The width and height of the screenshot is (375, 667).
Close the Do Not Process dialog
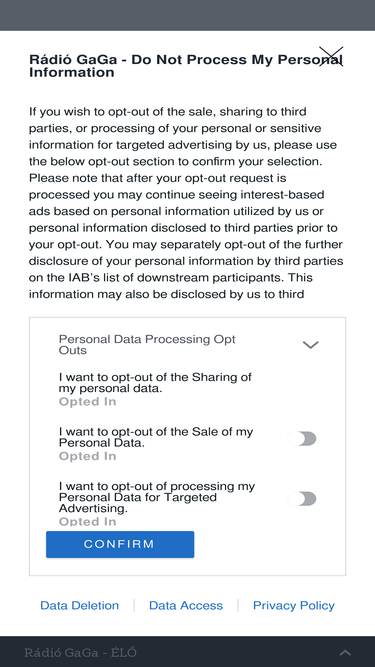(331, 57)
